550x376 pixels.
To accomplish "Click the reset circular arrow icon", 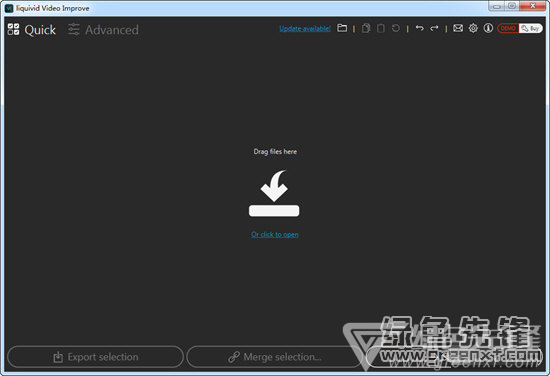I will pos(396,28).
